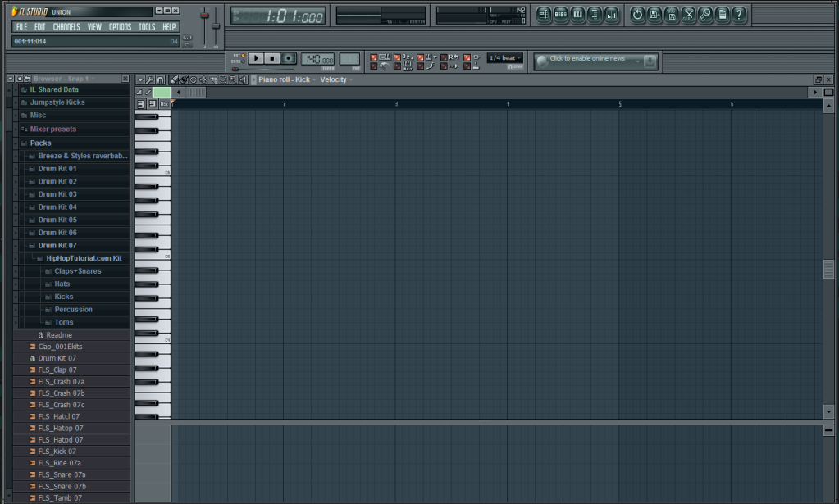Select the Paint brush tool in piano roll

(184, 79)
